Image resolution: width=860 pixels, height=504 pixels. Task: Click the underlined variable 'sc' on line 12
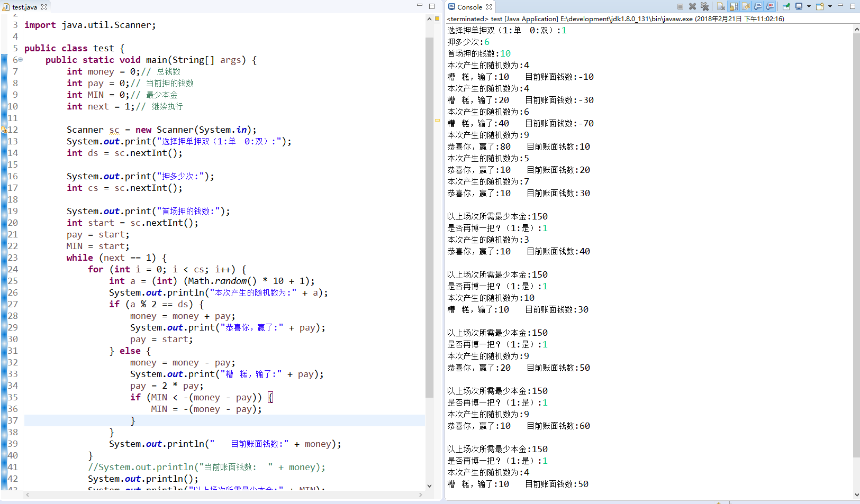114,130
